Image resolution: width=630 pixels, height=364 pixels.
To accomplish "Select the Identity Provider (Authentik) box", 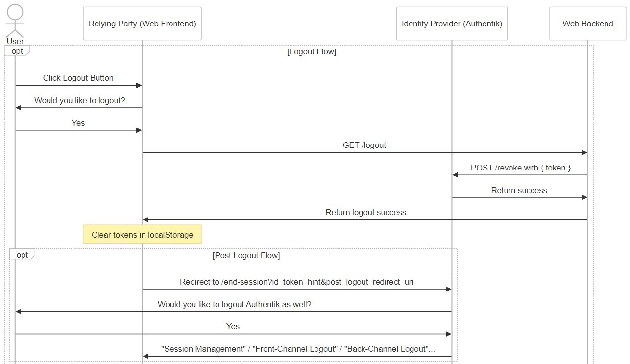I will point(452,24).
